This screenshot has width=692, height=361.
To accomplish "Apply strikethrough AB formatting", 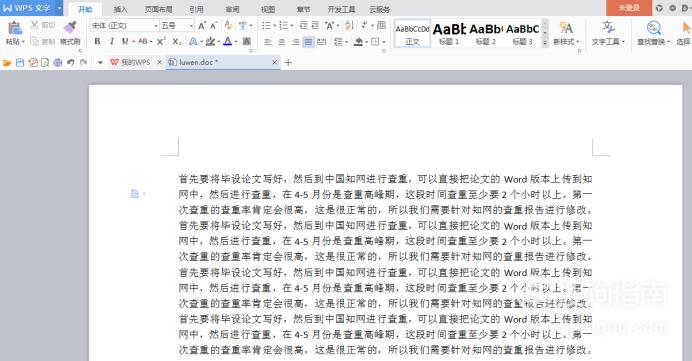I will click(143, 41).
